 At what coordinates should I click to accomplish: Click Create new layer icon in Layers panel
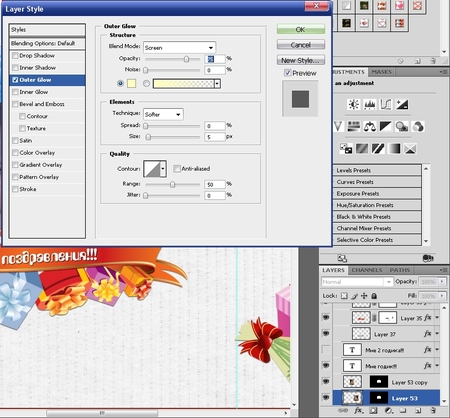pos(418,410)
